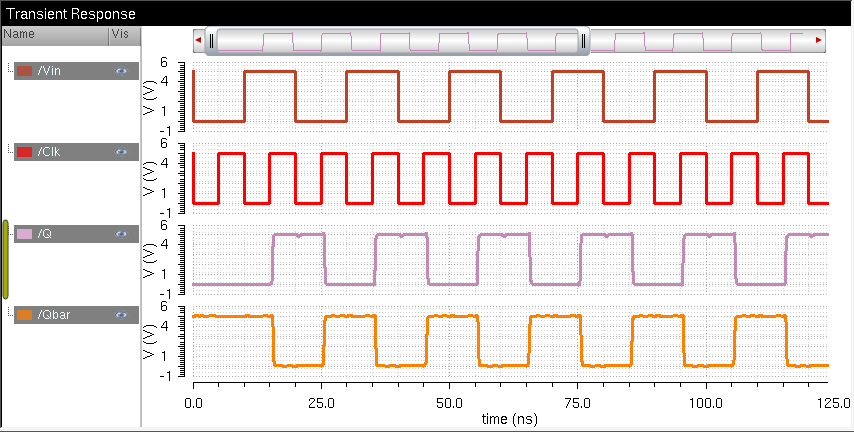The height and width of the screenshot is (432, 854).
Task: Click V (V) axis label of /Q plot
Action: coord(148,260)
